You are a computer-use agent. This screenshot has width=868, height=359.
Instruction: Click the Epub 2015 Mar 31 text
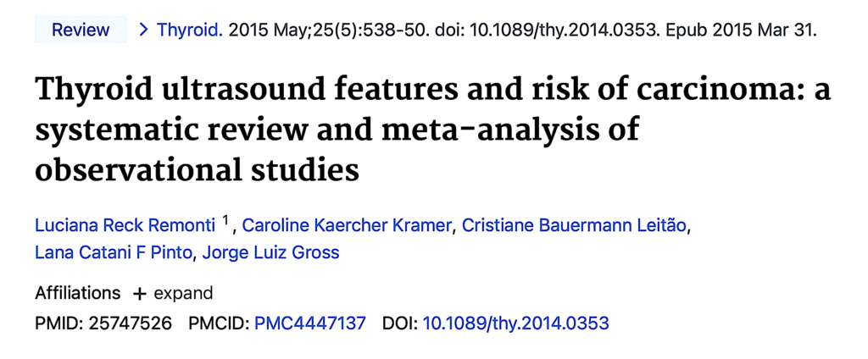point(740,30)
